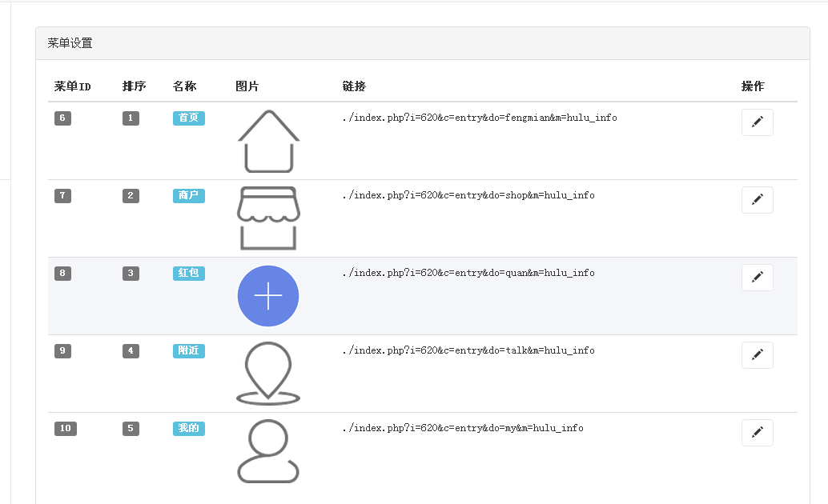This screenshot has height=504, width=828.
Task: Click the 红包 name badge
Action: [x=188, y=273]
